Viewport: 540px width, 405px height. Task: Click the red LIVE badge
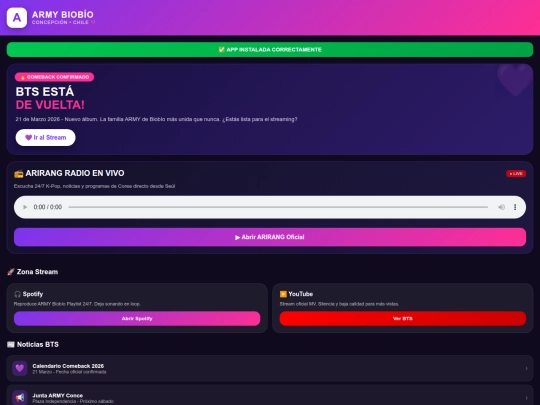[516, 174]
